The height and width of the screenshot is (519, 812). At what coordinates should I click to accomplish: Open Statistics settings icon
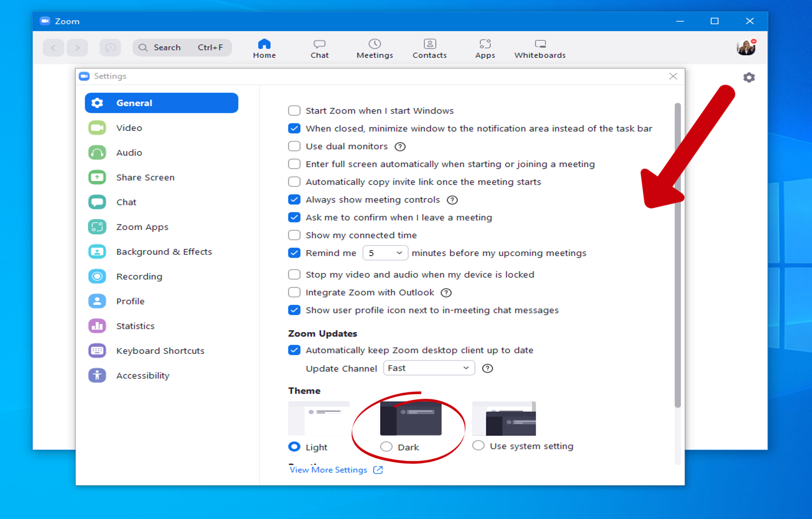[97, 326]
